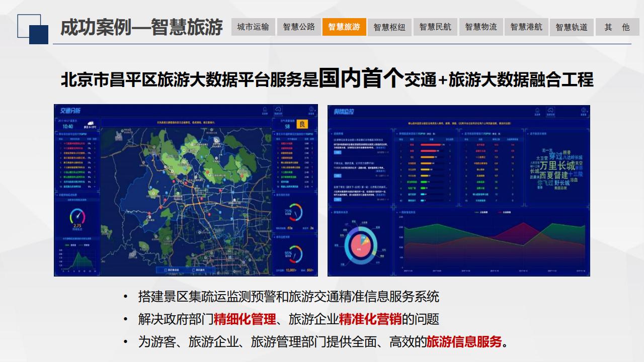
Task: Click the 其他 tab
Action: [x=617, y=27]
